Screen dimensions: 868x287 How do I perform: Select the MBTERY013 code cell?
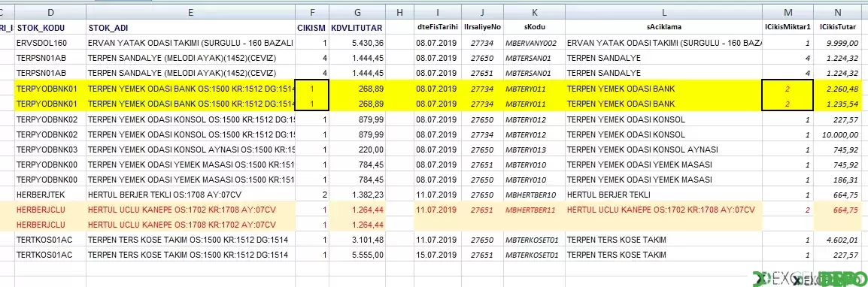(534, 150)
